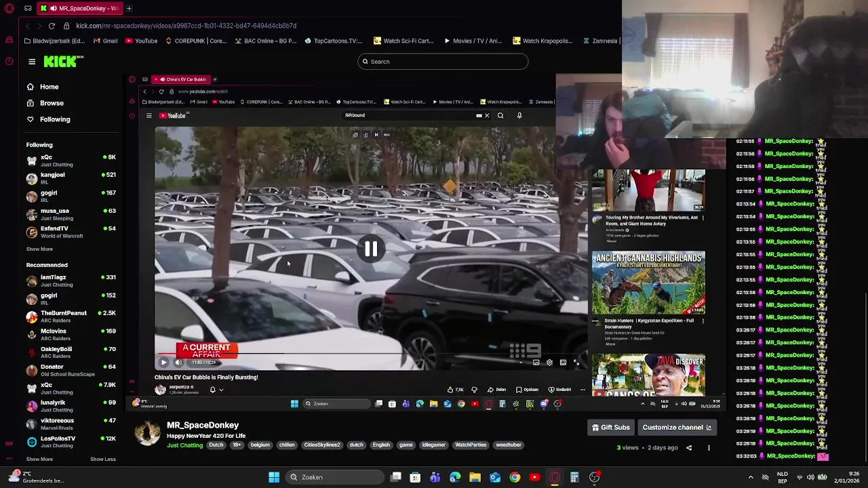Select the CitiesSkylines2 tag
Viewport: 868px width, 488px height.
point(321,445)
